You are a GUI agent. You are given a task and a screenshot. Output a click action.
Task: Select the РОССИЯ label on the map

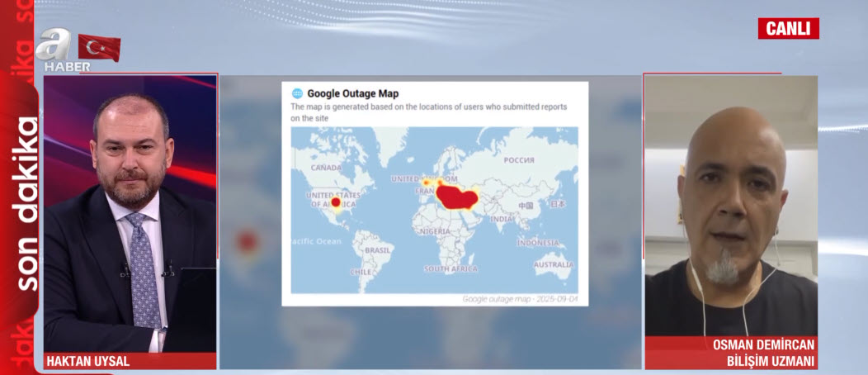click(x=519, y=159)
